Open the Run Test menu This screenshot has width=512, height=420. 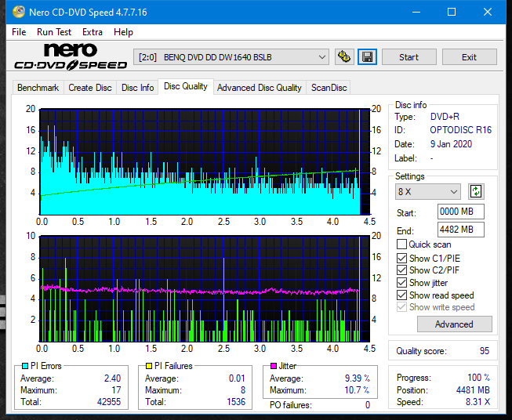(x=54, y=32)
